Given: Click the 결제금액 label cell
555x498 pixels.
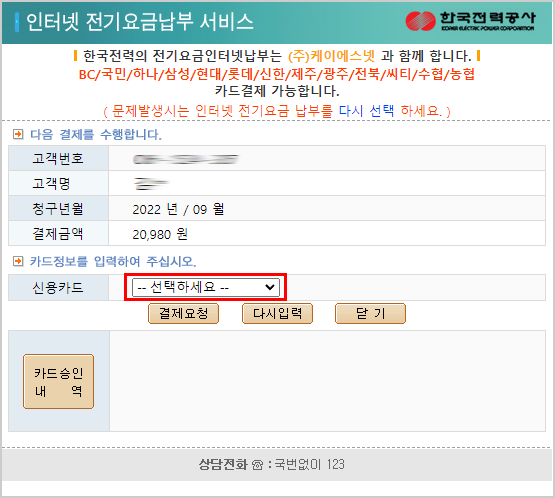Looking at the screenshot, I should coord(58,233).
